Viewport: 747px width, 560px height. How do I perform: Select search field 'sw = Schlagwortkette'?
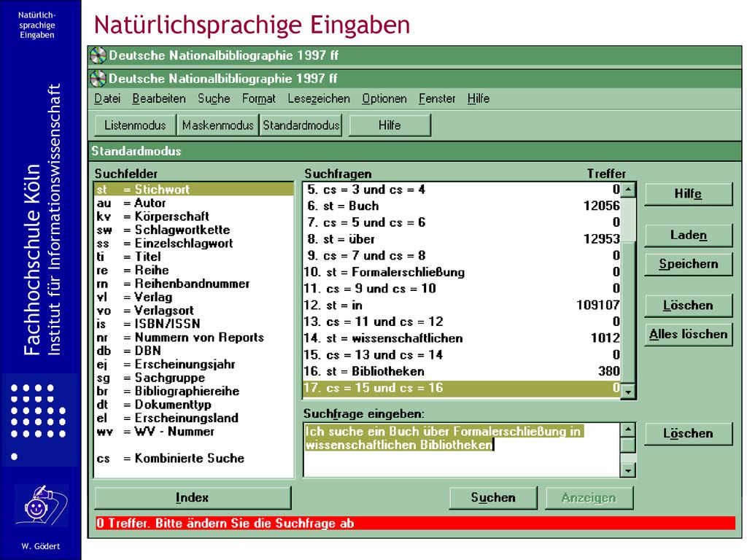(194, 230)
